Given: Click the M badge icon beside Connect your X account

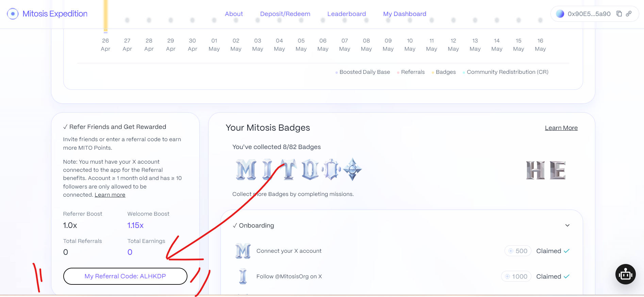Looking at the screenshot, I should pos(243,251).
